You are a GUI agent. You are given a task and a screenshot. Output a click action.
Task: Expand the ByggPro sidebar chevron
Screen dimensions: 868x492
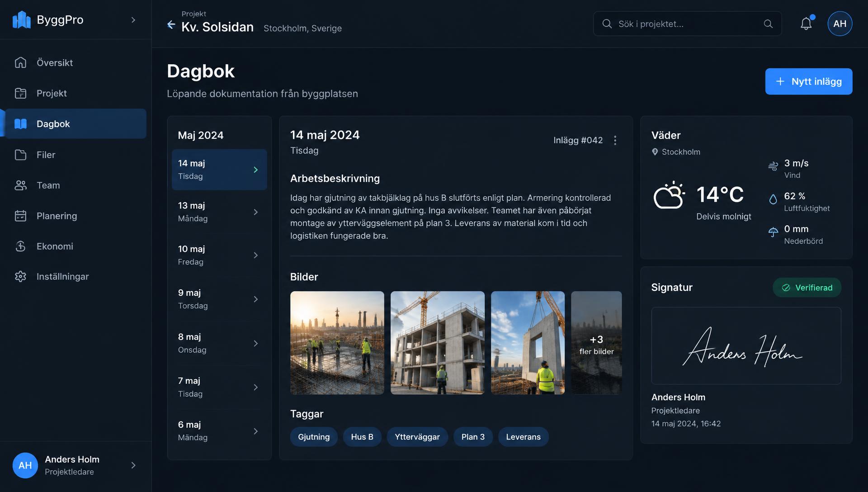133,20
